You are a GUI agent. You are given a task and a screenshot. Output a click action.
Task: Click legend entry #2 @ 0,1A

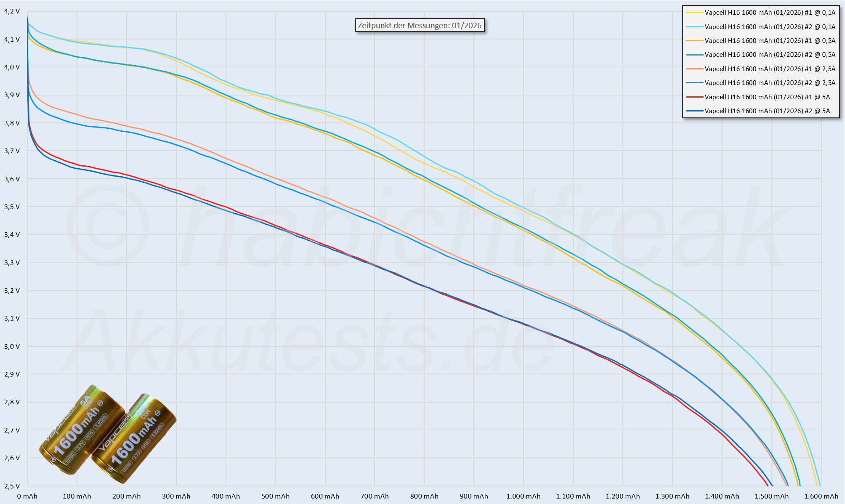(x=769, y=27)
